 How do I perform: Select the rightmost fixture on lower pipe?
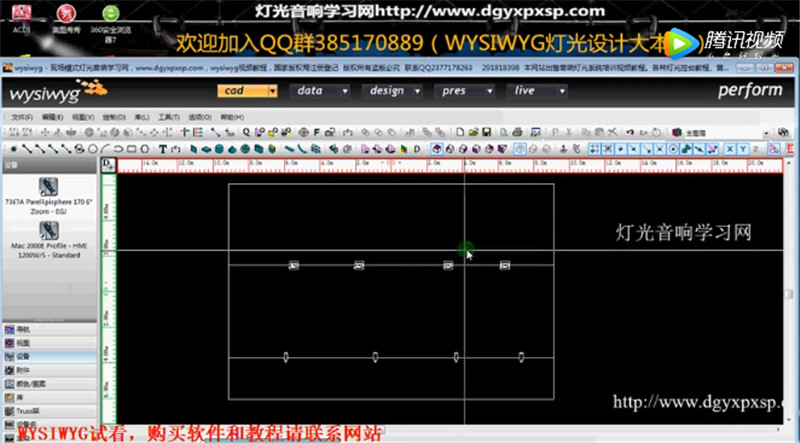click(x=521, y=357)
